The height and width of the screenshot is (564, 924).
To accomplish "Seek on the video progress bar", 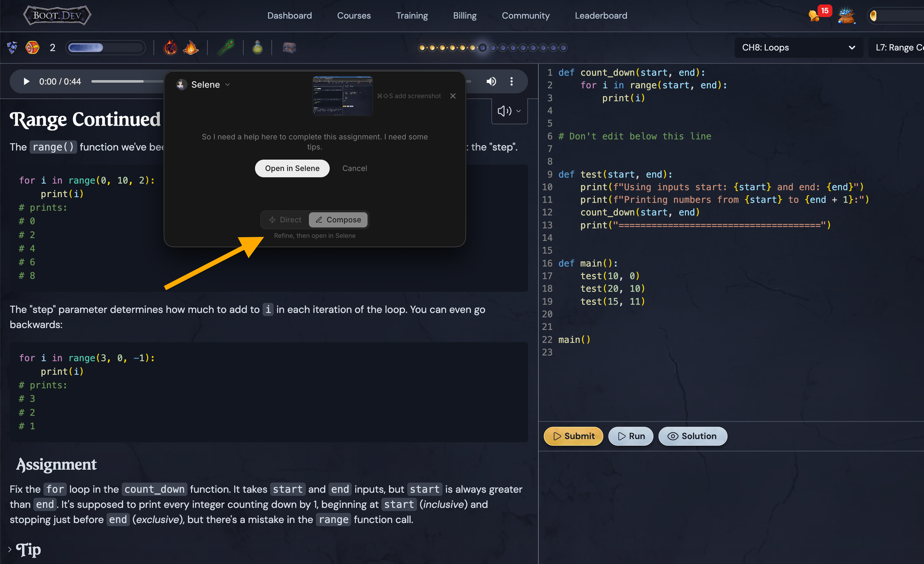I will pyautogui.click(x=127, y=81).
